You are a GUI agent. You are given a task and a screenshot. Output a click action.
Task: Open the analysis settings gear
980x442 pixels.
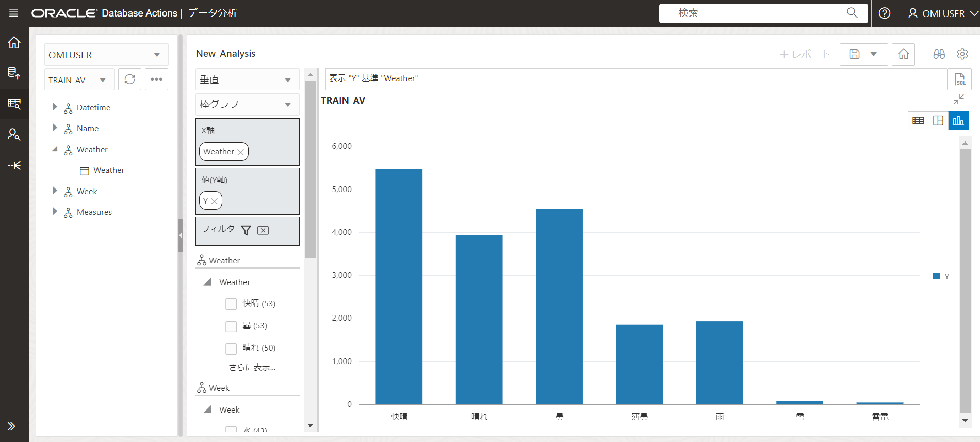[962, 54]
